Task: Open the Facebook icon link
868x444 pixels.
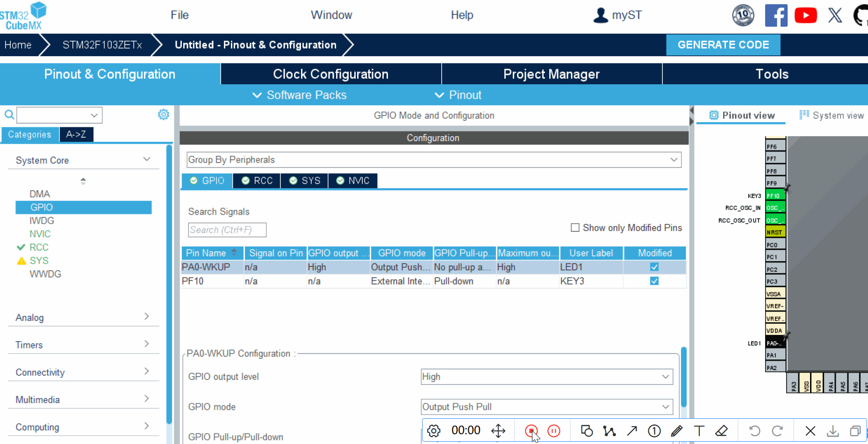Action: [x=776, y=15]
